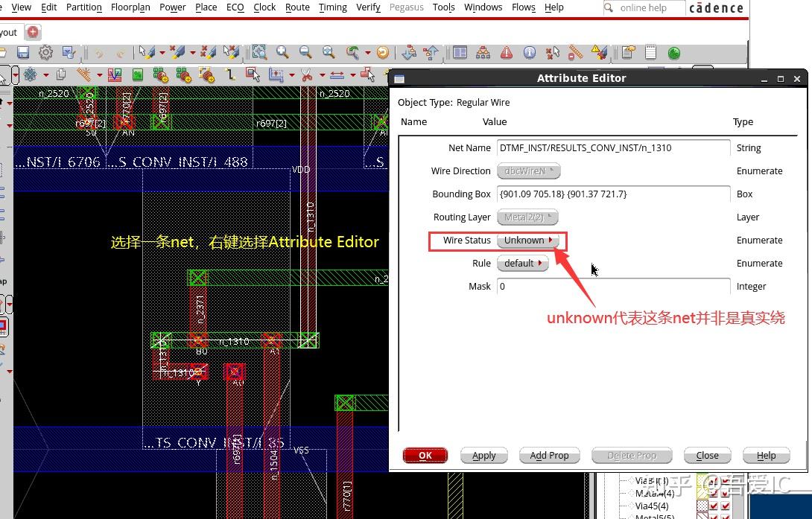Screen dimensions: 812x519
Task: Click the zoom in magnifier icon
Action: (282, 52)
